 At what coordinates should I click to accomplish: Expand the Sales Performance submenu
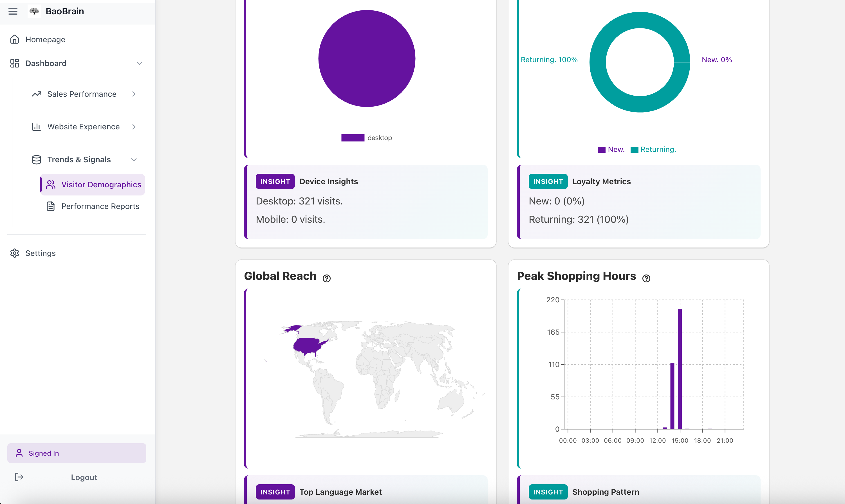pos(134,94)
